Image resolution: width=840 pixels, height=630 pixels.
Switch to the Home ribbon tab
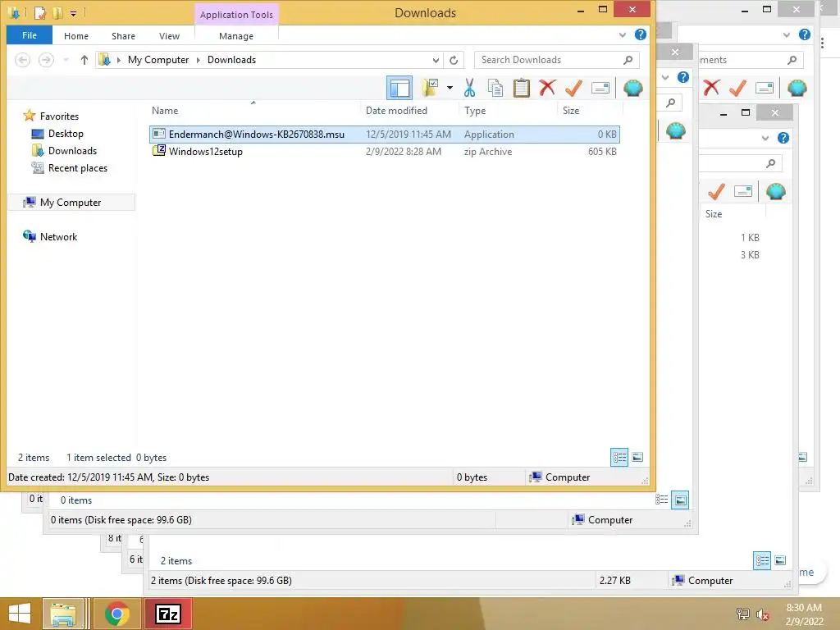tap(76, 36)
